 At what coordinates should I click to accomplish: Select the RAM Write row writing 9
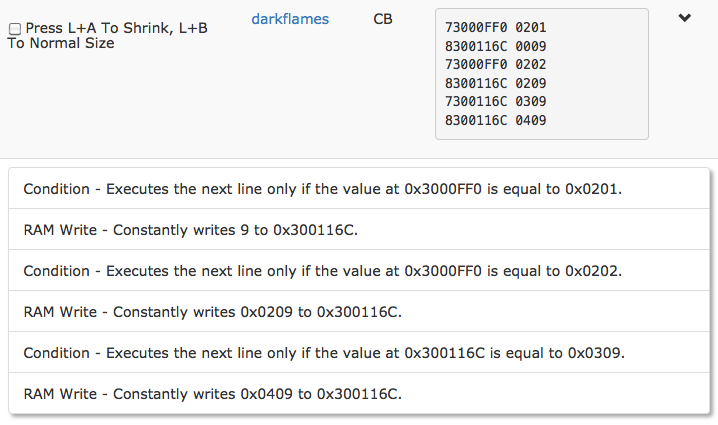pos(190,230)
